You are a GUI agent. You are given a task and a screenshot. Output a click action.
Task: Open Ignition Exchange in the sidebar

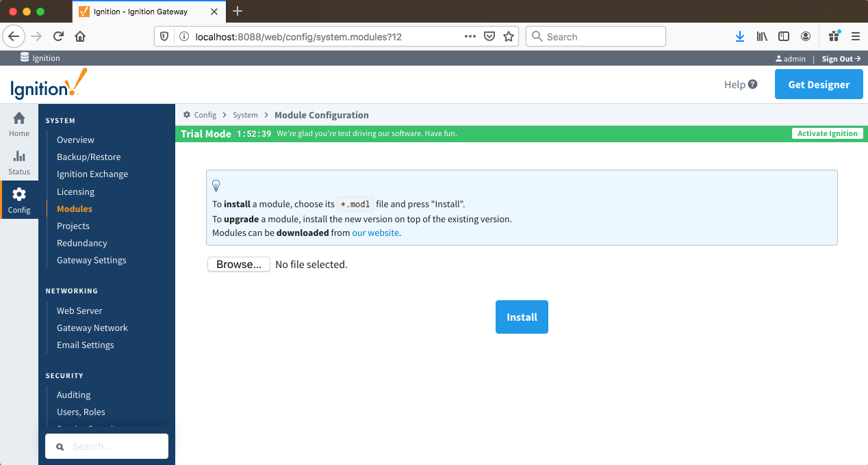pyautogui.click(x=92, y=174)
